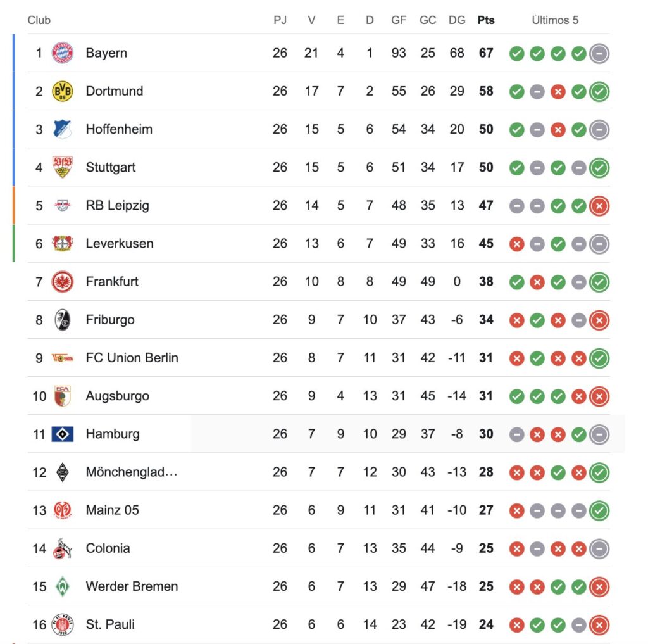This screenshot has height=644, width=648.
Task: Click RB Leipzig's latest loss result icon
Action: (599, 206)
